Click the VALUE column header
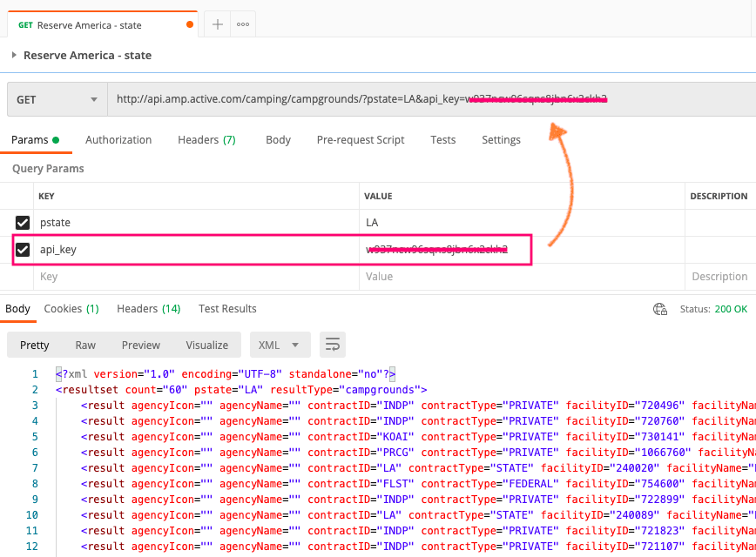756x557 pixels. 378,196
